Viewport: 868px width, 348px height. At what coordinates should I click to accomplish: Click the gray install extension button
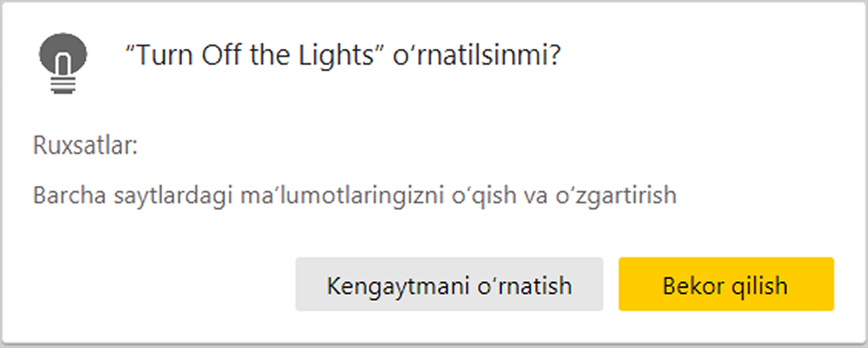[x=449, y=285]
